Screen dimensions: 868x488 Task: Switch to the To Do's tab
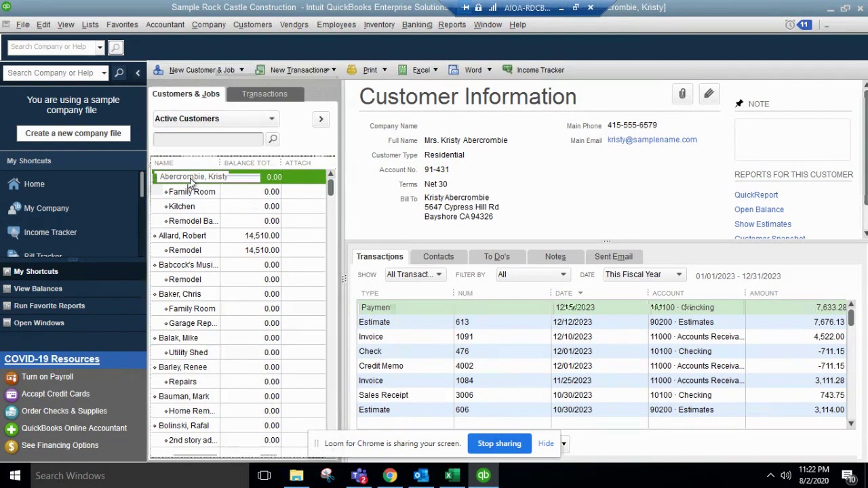tap(496, 257)
